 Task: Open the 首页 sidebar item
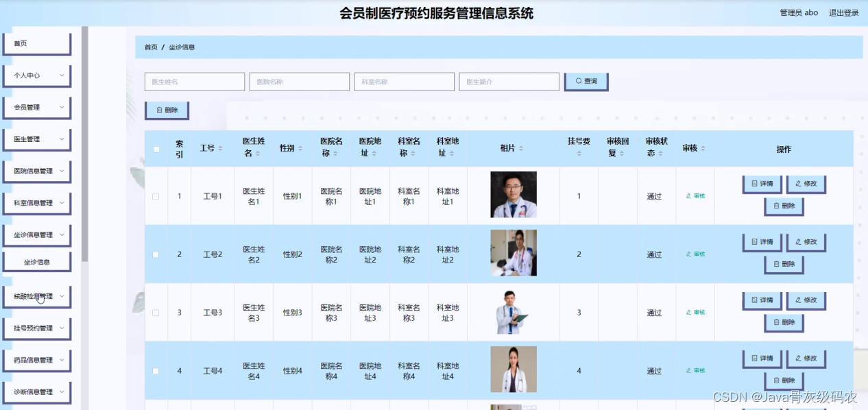click(x=37, y=44)
